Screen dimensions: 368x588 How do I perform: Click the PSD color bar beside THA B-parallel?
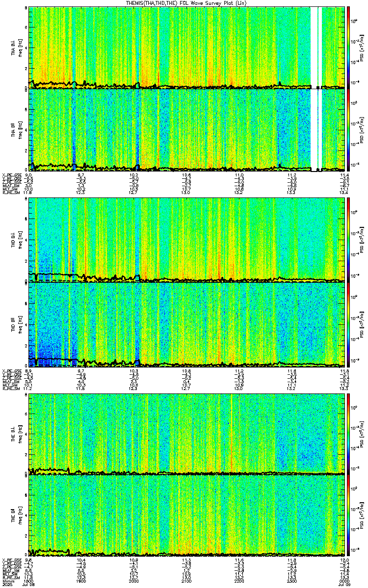349,130
